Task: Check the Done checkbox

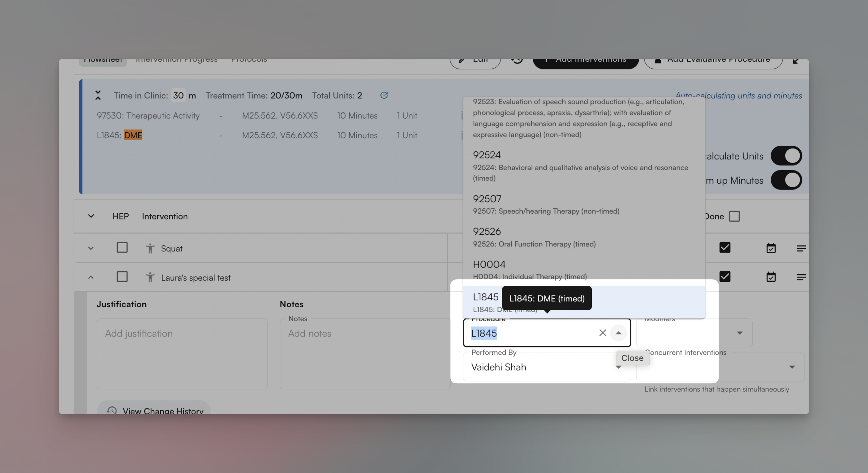Action: tap(735, 217)
